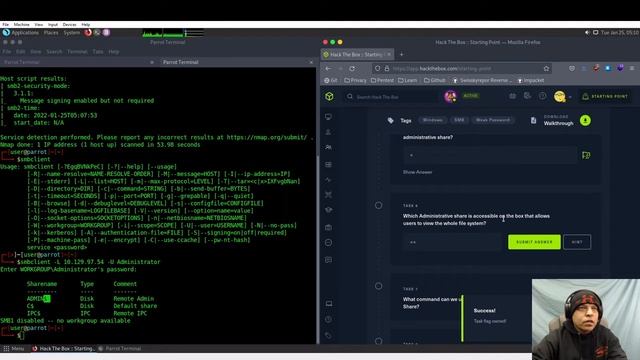
Task: Click the Pocket shield icon in Firefox toolbar
Action: pos(572,69)
